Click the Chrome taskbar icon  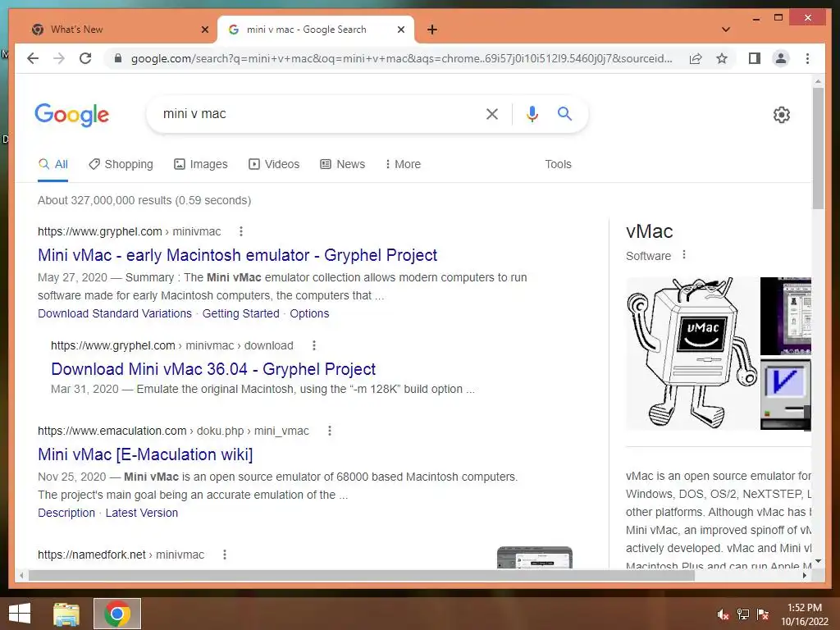[117, 614]
